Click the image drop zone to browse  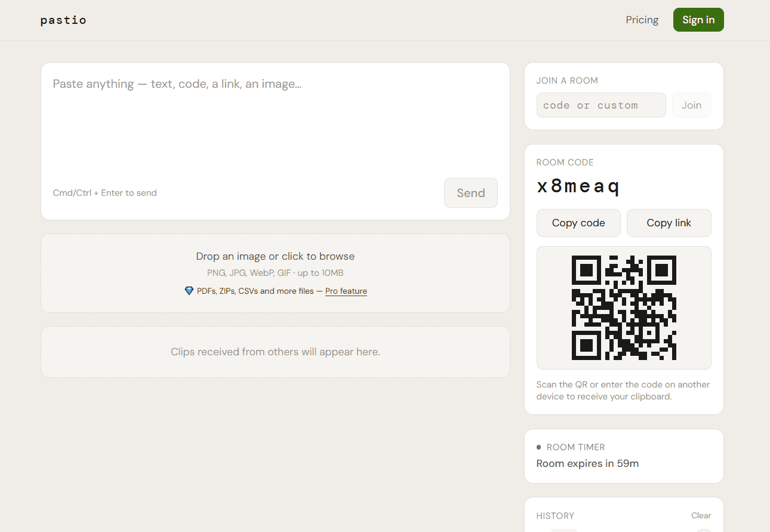click(275, 273)
